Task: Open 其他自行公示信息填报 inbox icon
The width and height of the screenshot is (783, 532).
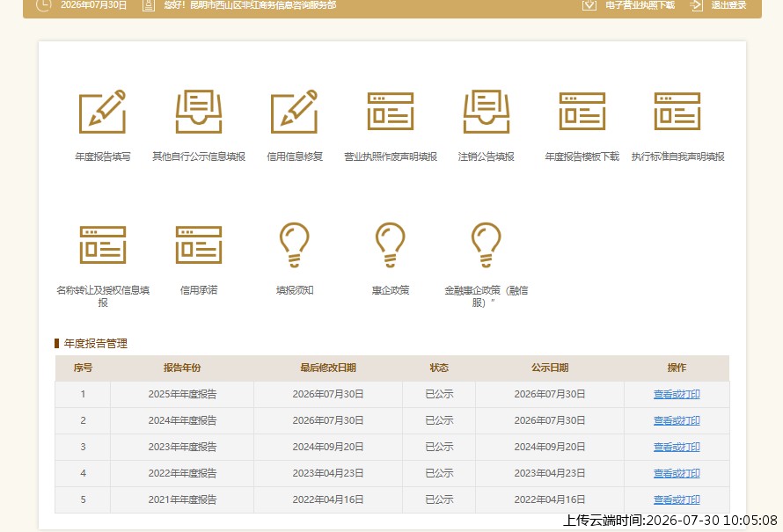Action: point(198,112)
